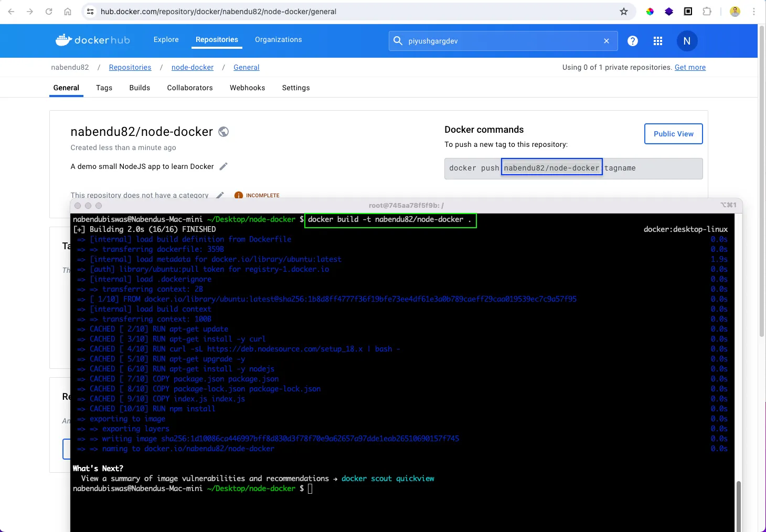The height and width of the screenshot is (532, 766).
Task: Open the purple diamond browser extension
Action: pos(669,12)
